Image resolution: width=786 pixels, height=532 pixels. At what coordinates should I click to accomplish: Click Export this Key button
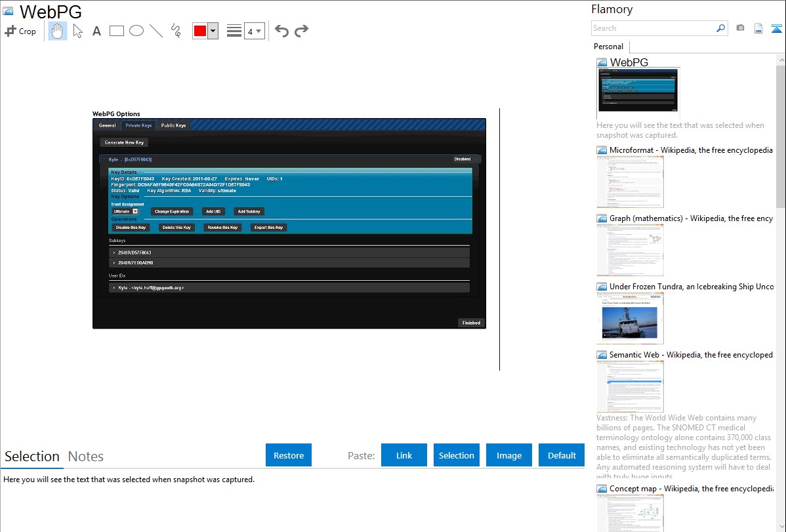pos(269,228)
